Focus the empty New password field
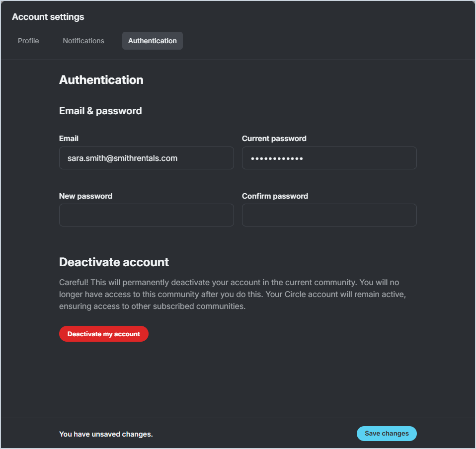The height and width of the screenshot is (449, 476). (x=146, y=215)
